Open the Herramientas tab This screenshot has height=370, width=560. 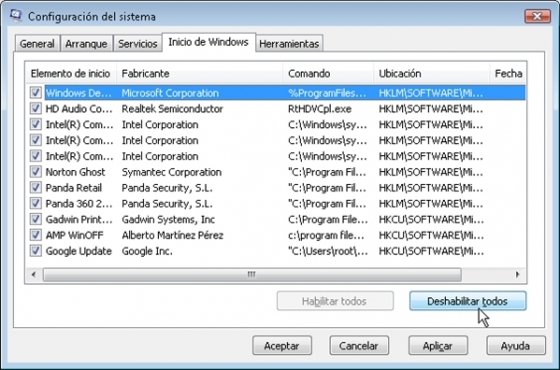click(x=289, y=44)
